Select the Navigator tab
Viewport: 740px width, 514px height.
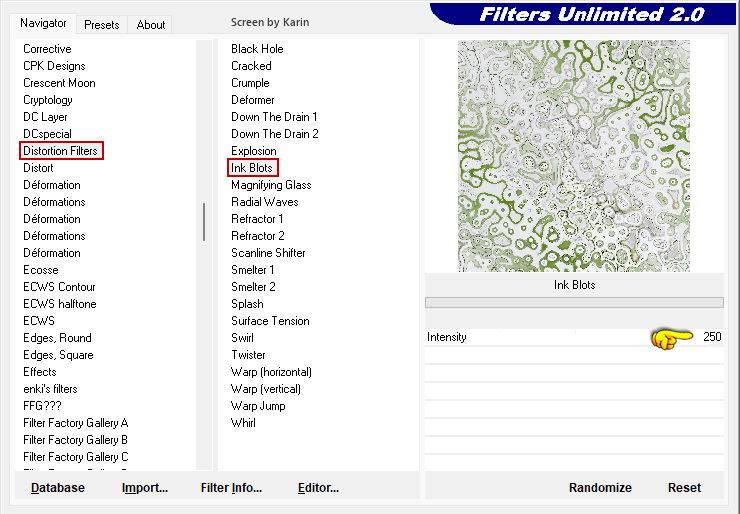point(44,23)
